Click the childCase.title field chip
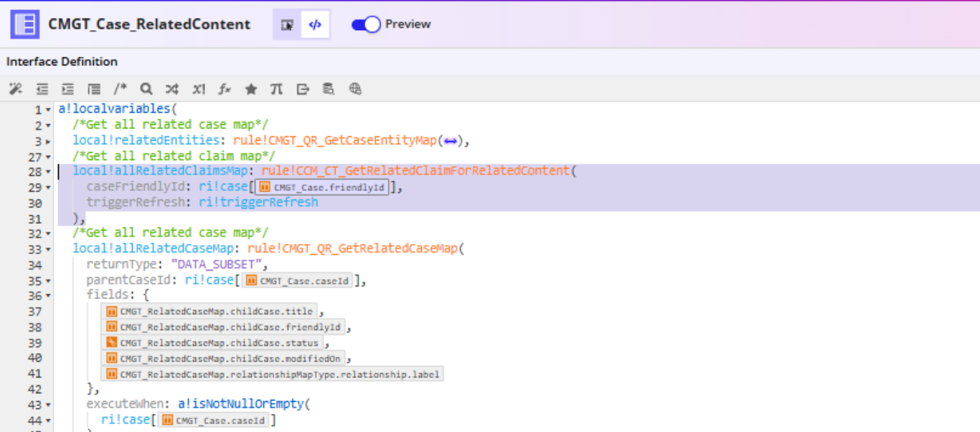The image size is (980, 432). tap(209, 311)
